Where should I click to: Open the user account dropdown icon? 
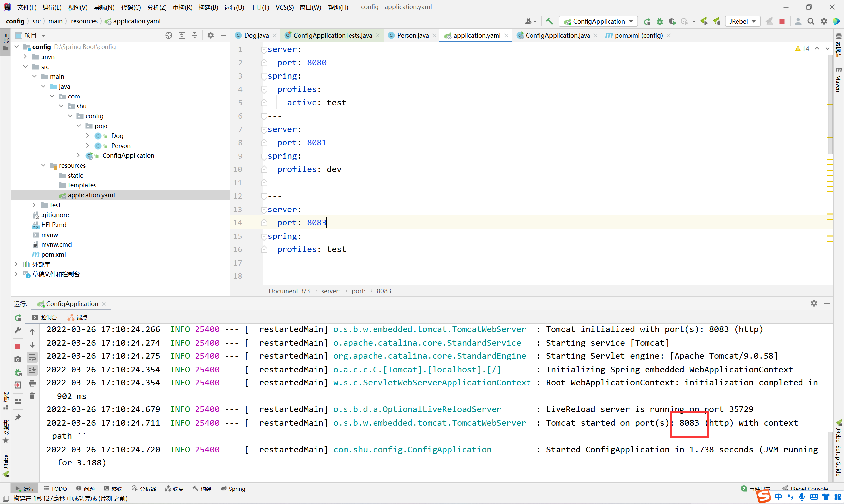coord(530,21)
